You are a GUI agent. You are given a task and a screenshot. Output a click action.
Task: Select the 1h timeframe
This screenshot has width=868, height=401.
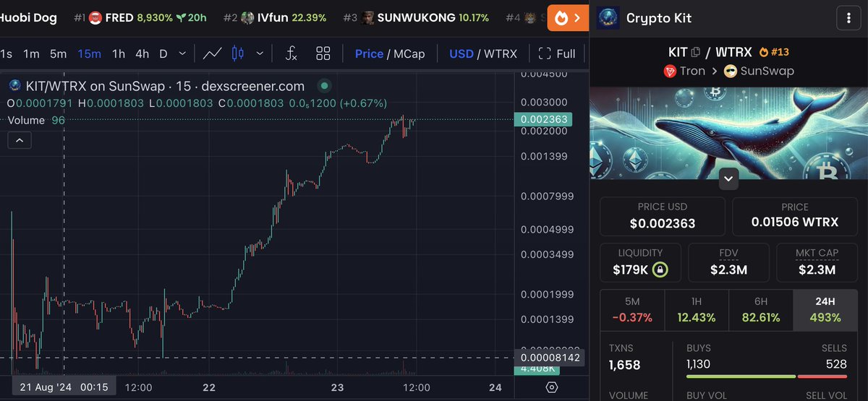pyautogui.click(x=119, y=53)
